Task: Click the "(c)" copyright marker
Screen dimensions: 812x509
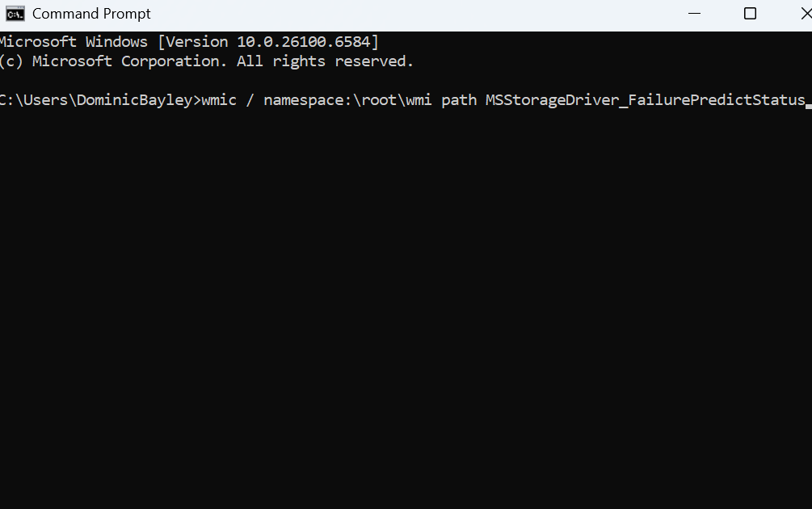Action: pos(11,61)
